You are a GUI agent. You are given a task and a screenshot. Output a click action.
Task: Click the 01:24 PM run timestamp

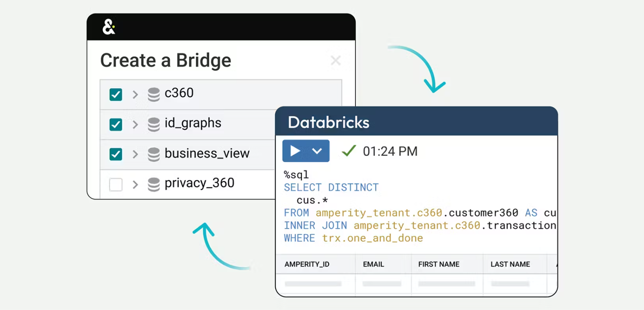[x=390, y=151]
